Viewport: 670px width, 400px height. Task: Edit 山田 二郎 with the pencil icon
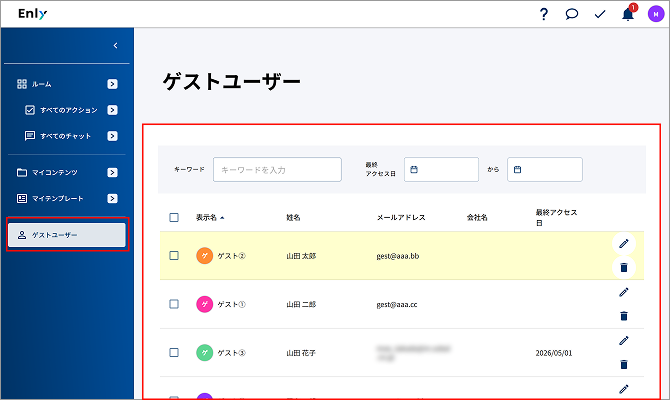(x=624, y=292)
